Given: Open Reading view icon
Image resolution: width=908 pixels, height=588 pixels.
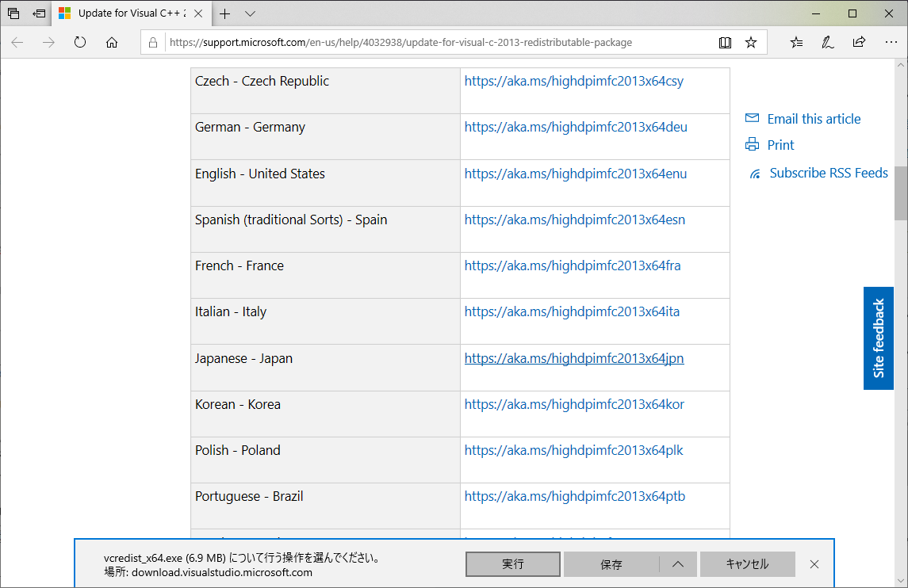Looking at the screenshot, I should pos(725,42).
